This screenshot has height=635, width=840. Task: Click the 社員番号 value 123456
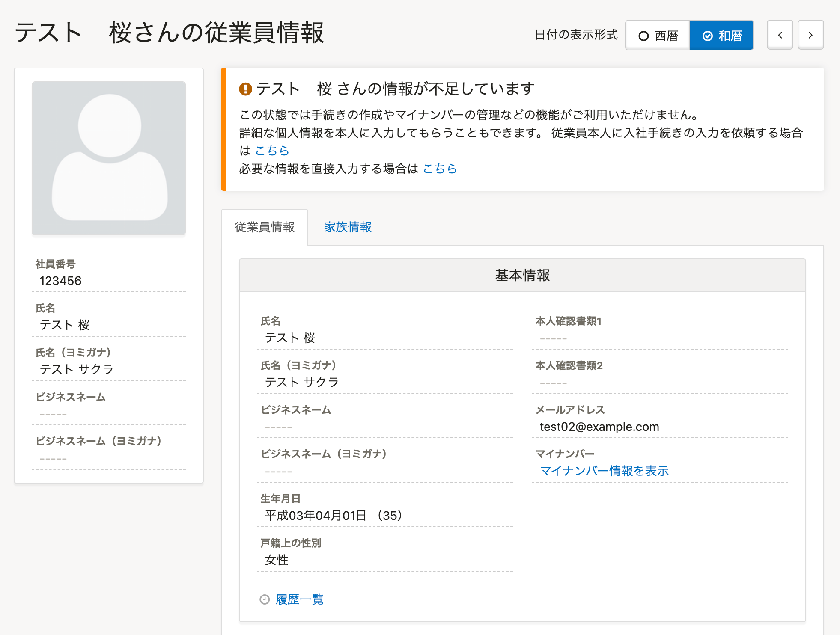(60, 281)
